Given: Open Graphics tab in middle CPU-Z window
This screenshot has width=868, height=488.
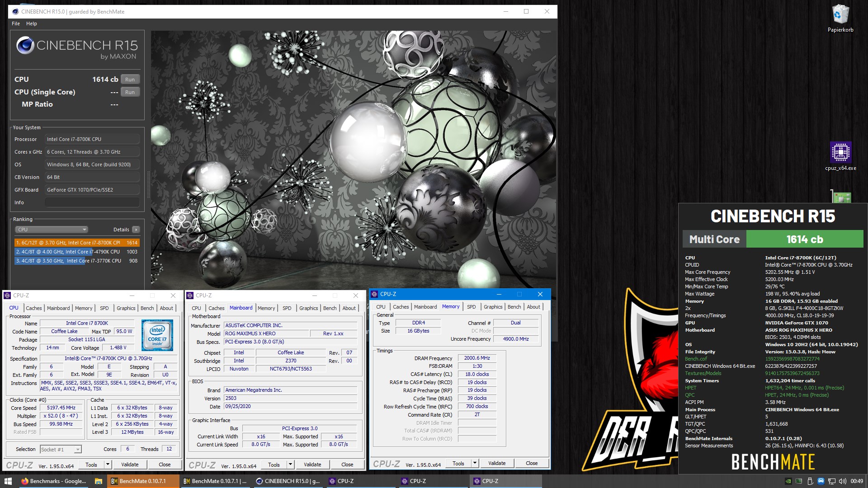Looking at the screenshot, I should [x=309, y=308].
